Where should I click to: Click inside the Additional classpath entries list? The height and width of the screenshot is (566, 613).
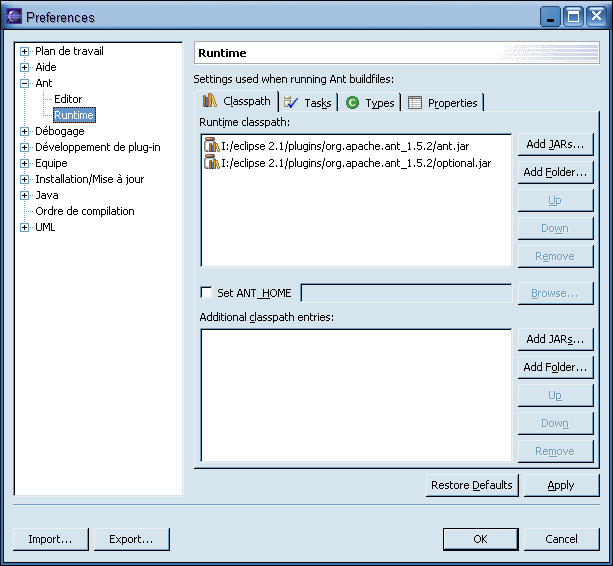(355, 395)
